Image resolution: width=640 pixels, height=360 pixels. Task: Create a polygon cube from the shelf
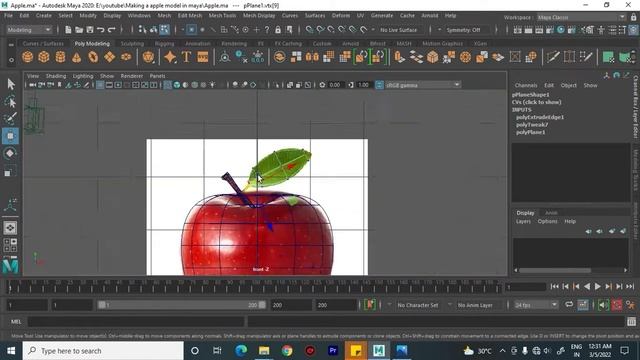[x=44, y=57]
